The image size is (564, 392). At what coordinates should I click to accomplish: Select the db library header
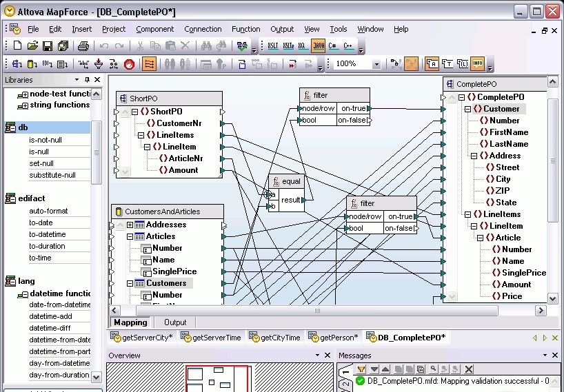pyautogui.click(x=47, y=127)
